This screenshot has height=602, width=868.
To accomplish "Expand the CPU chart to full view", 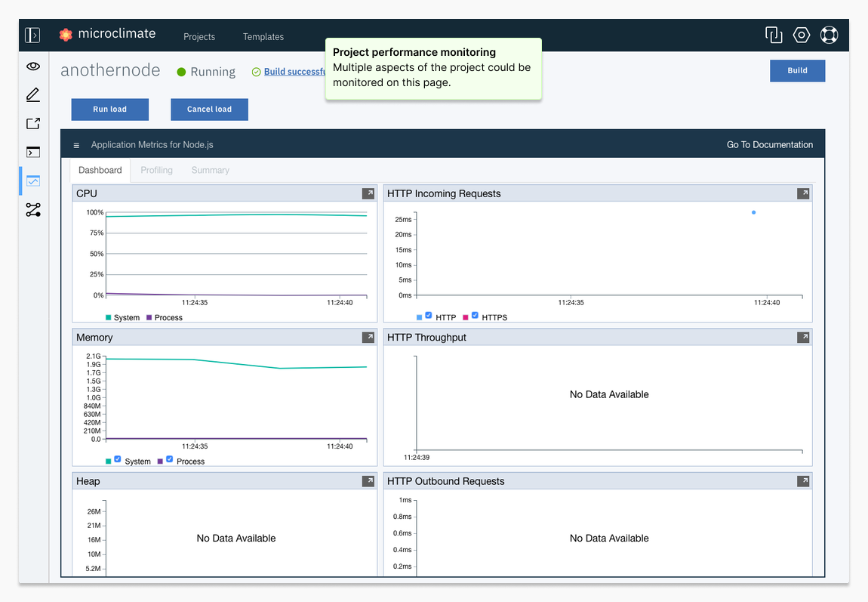I will [368, 193].
